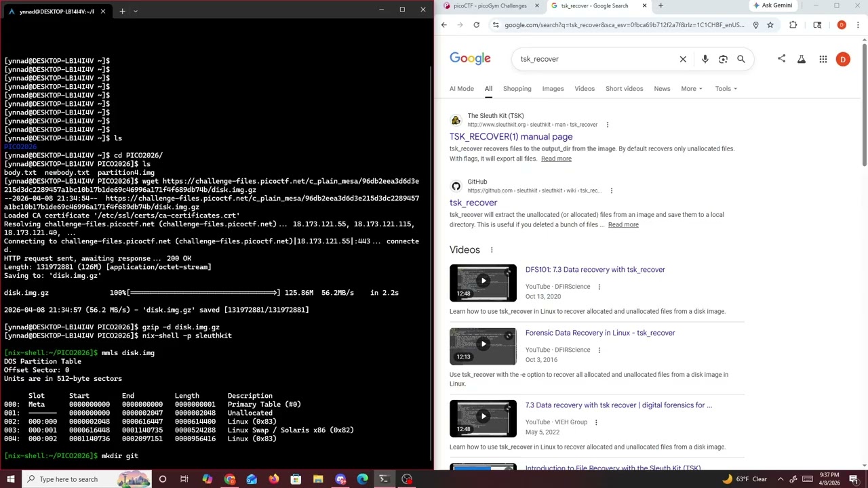This screenshot has width=868, height=488.
Task: Open TSK_RECOVER(1) manual page link
Action: click(511, 137)
